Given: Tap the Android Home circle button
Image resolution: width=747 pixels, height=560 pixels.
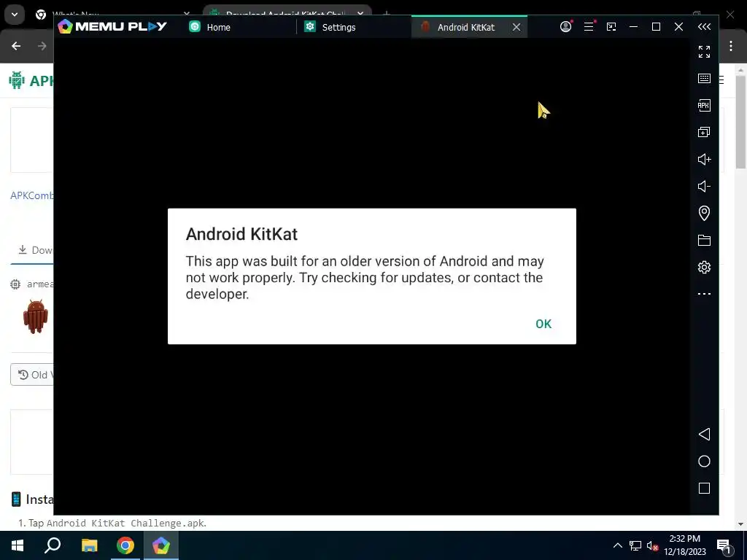Looking at the screenshot, I should [x=704, y=462].
